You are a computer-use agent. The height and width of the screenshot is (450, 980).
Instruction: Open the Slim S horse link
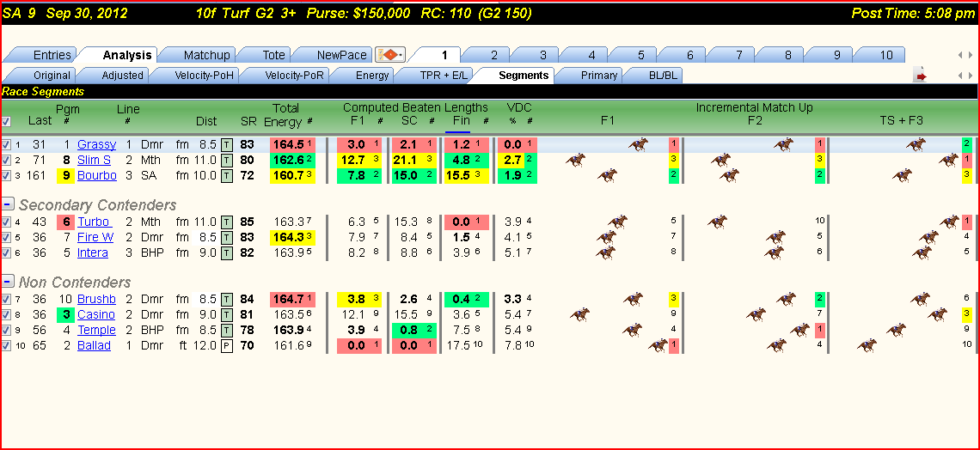pyautogui.click(x=94, y=161)
